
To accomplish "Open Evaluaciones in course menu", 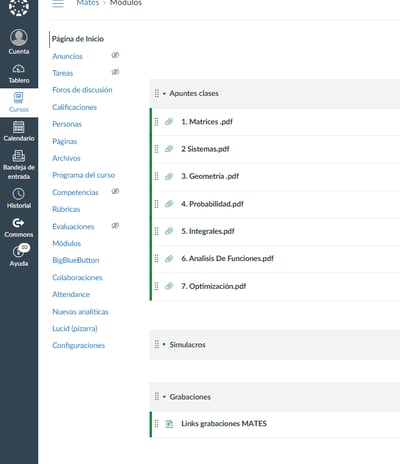I will [73, 227].
